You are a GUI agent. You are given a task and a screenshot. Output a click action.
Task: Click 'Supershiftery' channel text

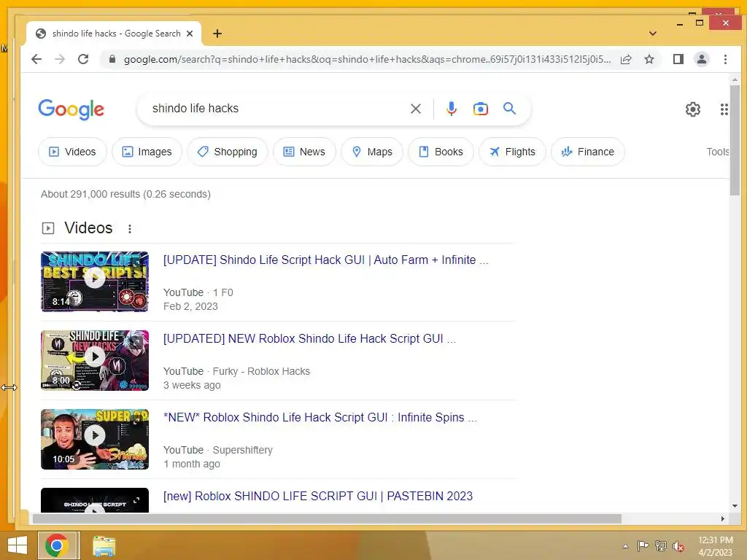tap(242, 450)
